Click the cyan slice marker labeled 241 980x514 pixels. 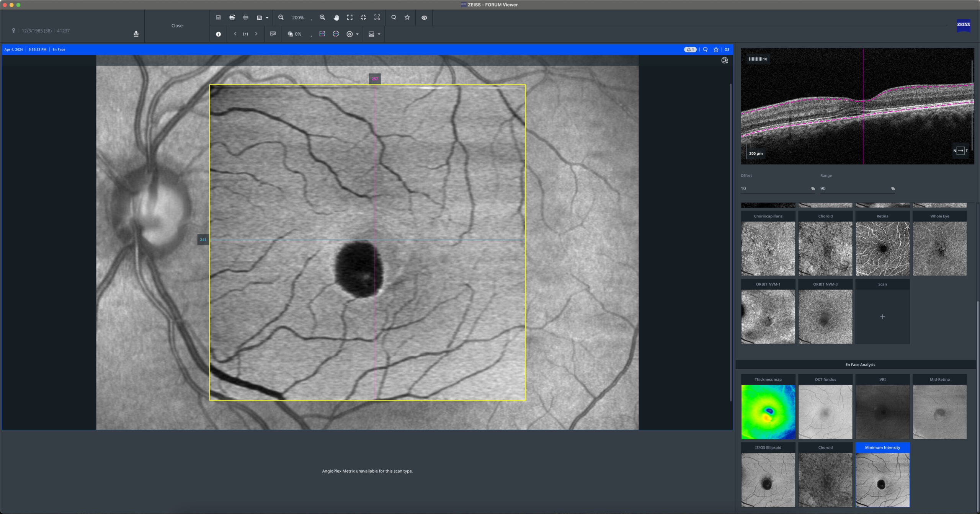203,240
